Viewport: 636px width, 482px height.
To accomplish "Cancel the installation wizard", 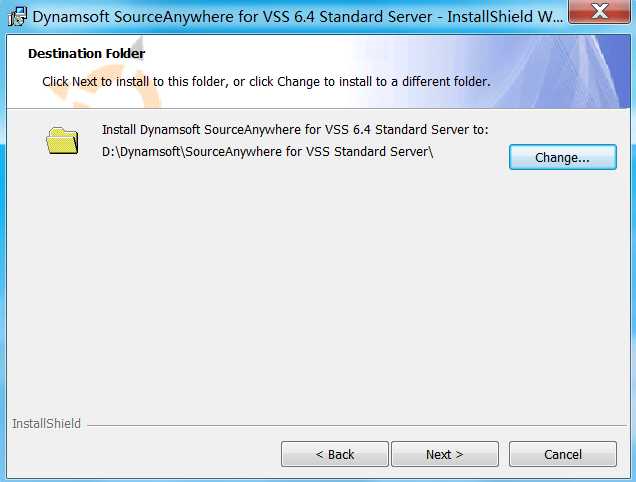I will [x=562, y=454].
